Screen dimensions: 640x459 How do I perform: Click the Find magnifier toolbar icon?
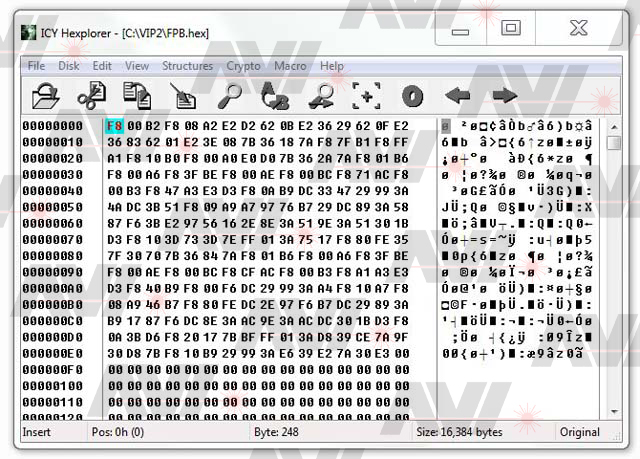click(x=229, y=95)
